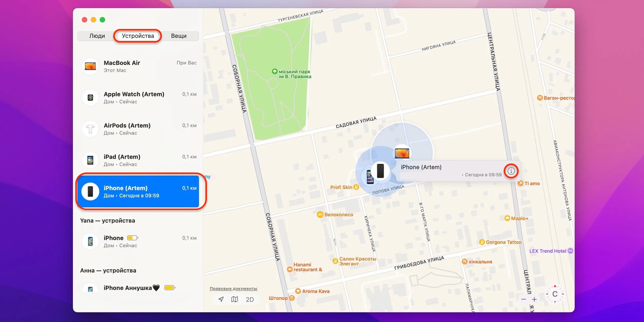Click the MacBook Air pin on the map
The image size is (644, 322).
[402, 153]
